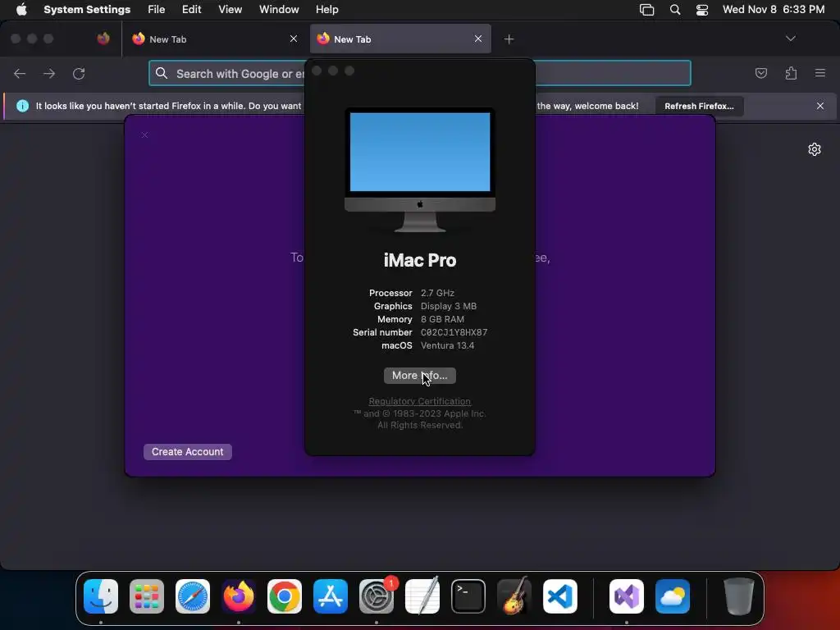
Task: Open Finder from the Dock
Action: pos(101,596)
